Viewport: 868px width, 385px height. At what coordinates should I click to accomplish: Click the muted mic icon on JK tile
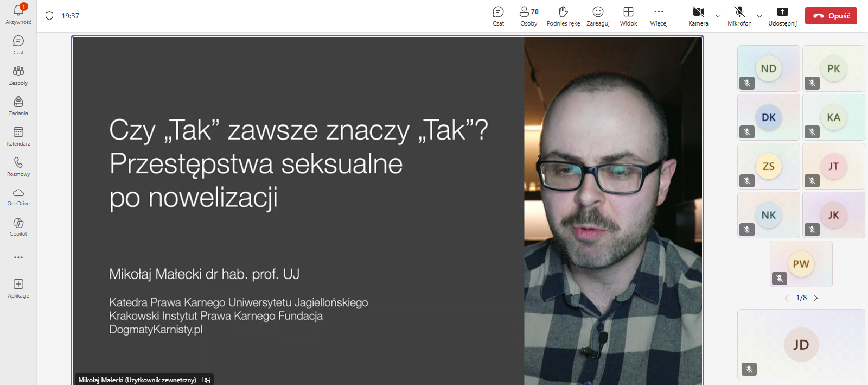812,230
